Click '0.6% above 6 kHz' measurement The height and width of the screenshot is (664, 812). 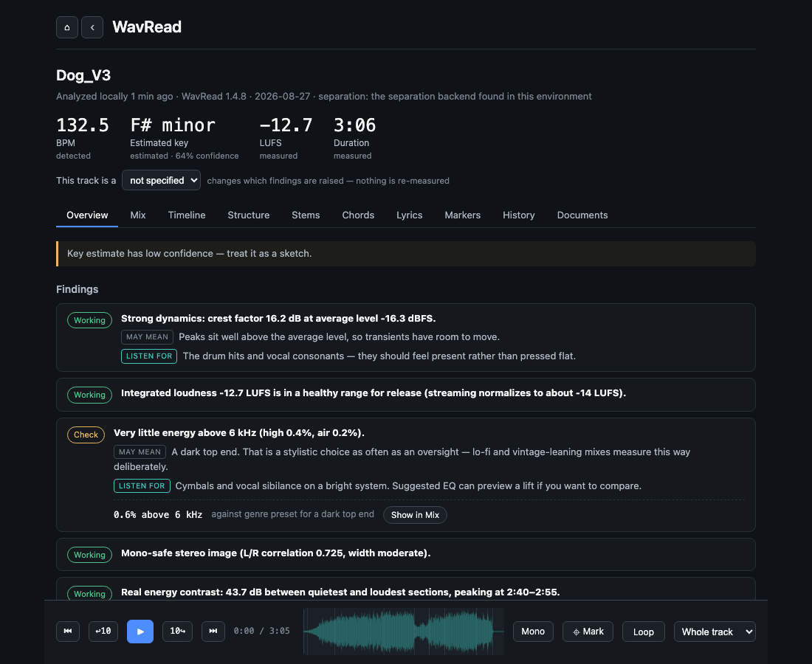158,515
